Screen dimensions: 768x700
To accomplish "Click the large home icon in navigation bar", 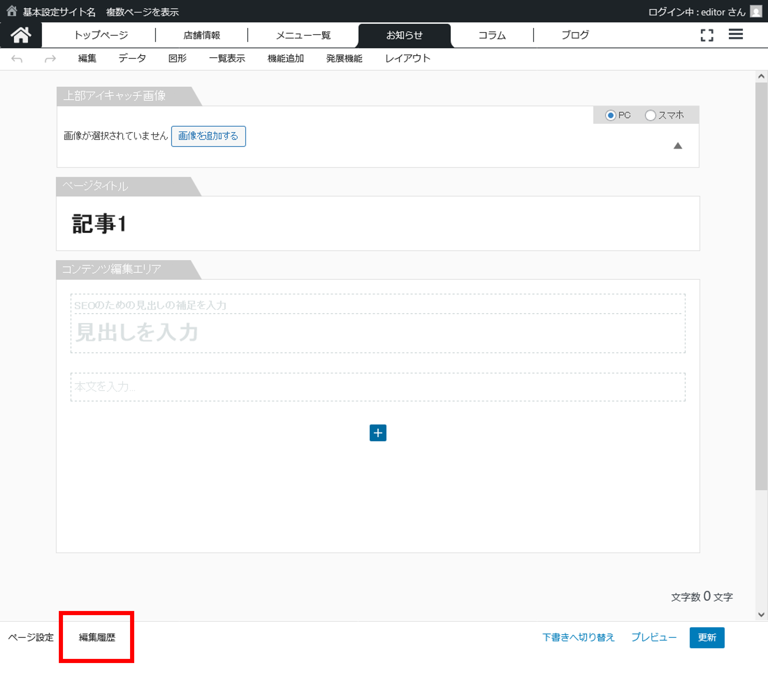I will tap(21, 35).
